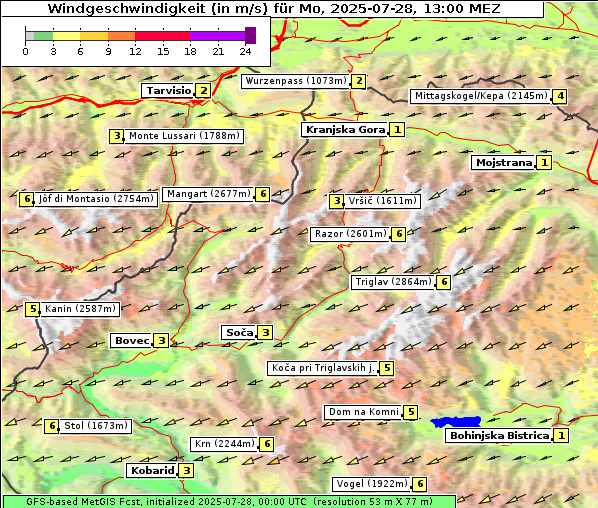Click the Jôf di Montasio peak label
The width and height of the screenshot is (598, 508).
click(96, 199)
